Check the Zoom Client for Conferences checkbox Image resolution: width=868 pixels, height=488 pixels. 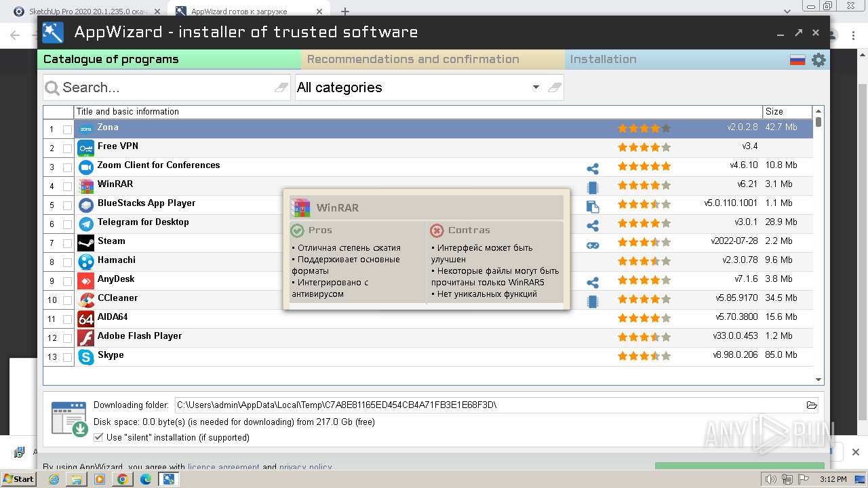67,167
